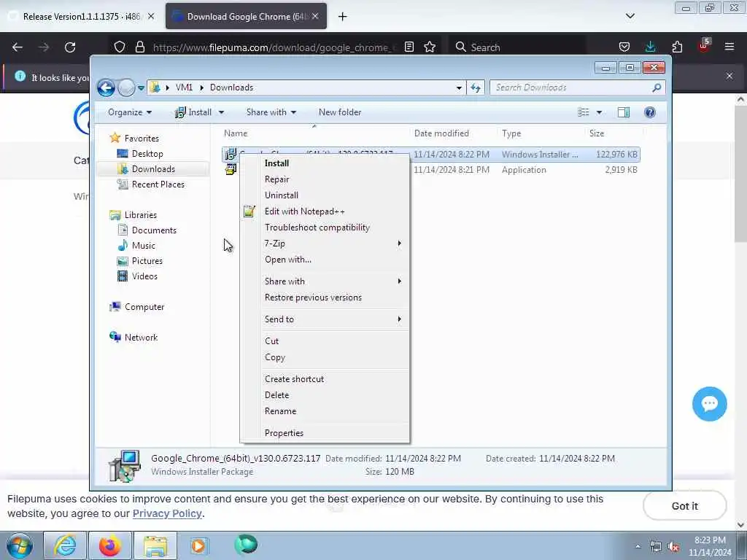Open the Privacy Policy link
The width and height of the screenshot is (747, 560).
(167, 514)
